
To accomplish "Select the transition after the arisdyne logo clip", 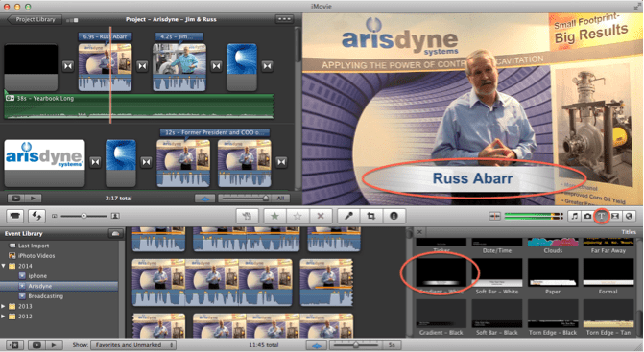I will click(95, 162).
